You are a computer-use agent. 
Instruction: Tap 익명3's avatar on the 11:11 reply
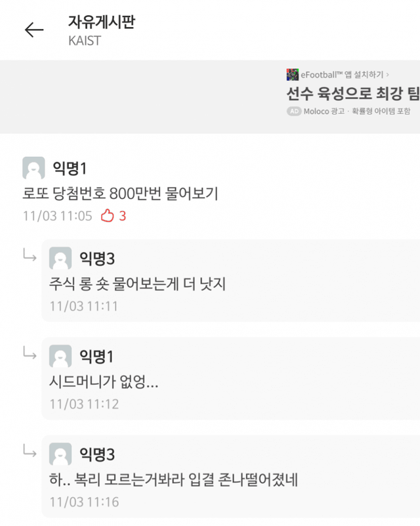(x=60, y=259)
